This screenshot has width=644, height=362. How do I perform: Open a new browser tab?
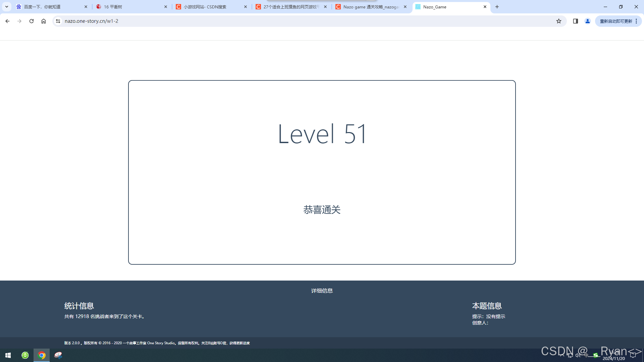tap(497, 7)
